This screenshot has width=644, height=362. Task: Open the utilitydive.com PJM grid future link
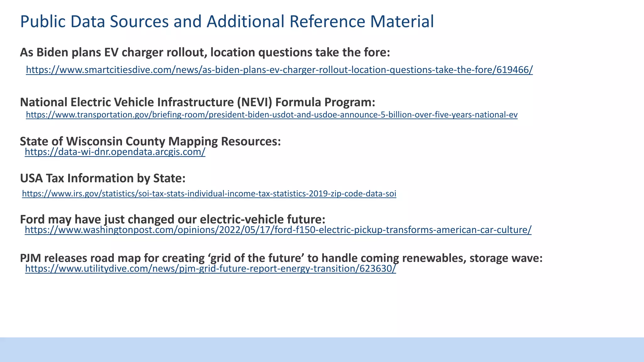pyautogui.click(x=210, y=269)
